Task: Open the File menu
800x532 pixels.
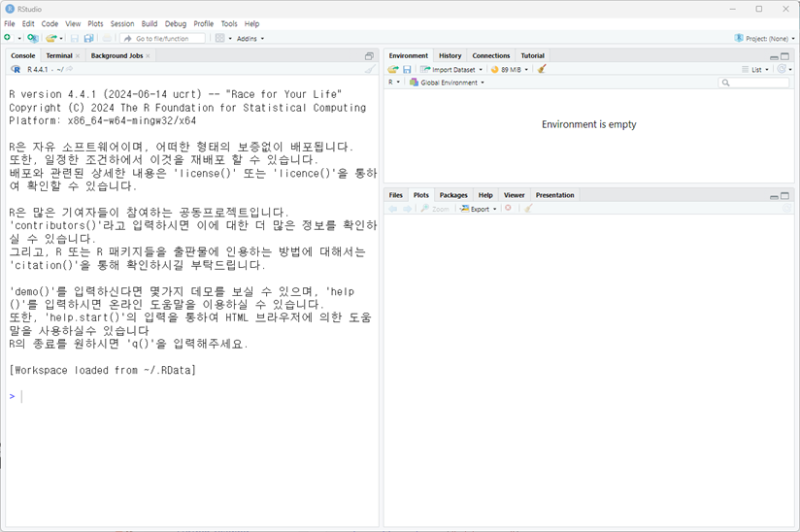Action: [10, 23]
